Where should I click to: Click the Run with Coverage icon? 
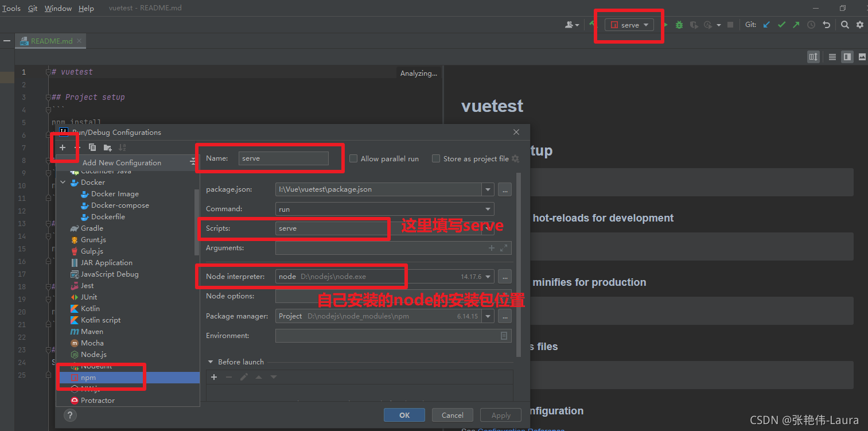(694, 25)
